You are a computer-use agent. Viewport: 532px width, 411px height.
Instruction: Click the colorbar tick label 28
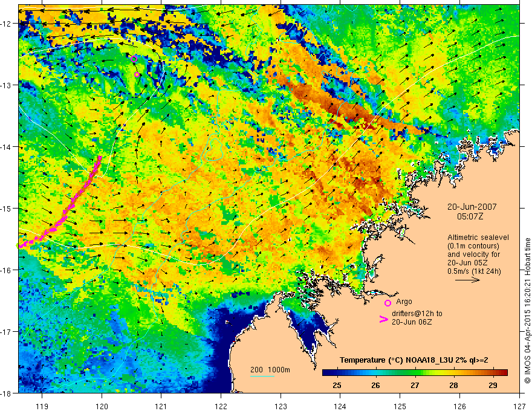(453, 386)
